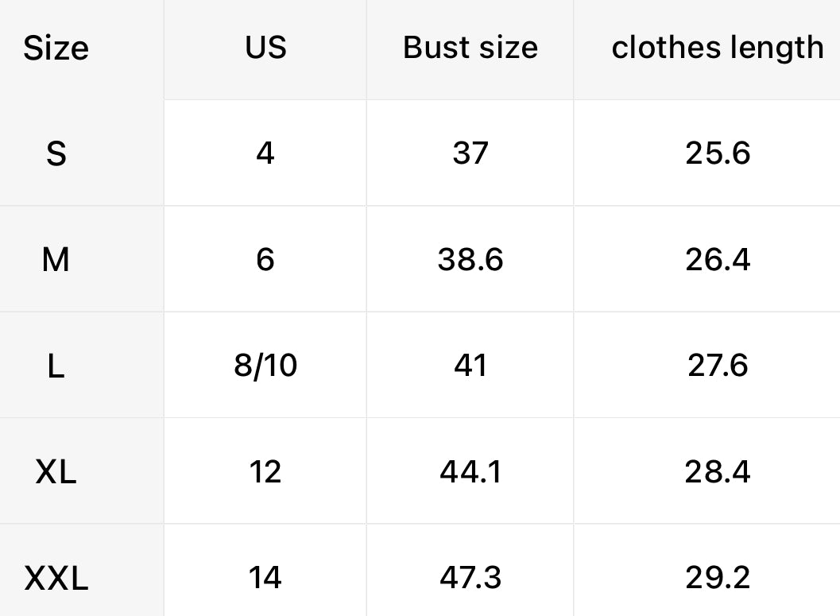Click the Size column header
The height and width of the screenshot is (616, 840).
pyautogui.click(x=56, y=48)
